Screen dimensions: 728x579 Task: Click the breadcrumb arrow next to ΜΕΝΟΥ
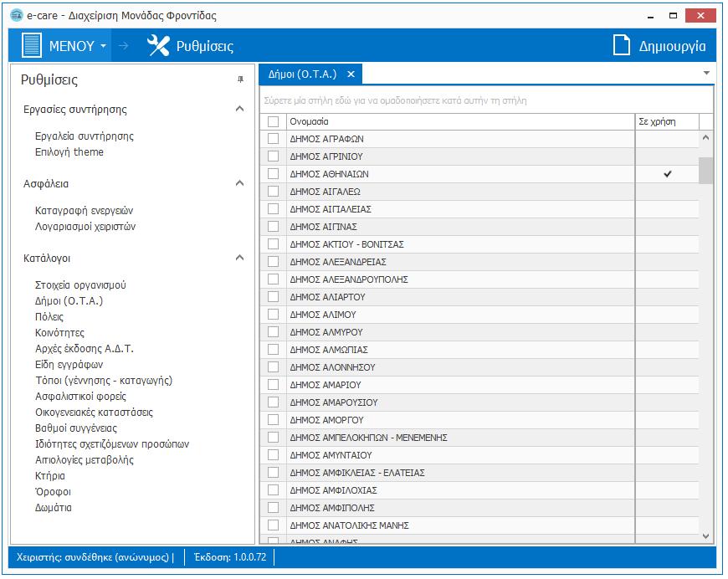pyautogui.click(x=124, y=45)
